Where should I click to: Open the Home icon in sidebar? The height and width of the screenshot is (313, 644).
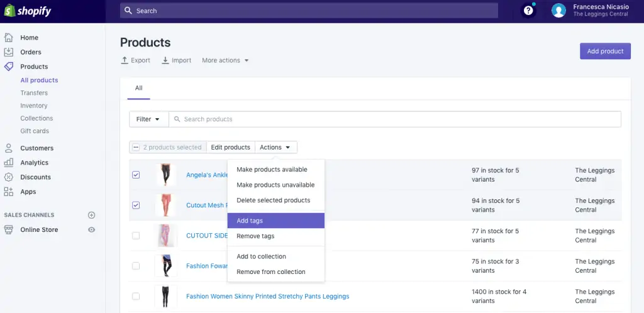[x=9, y=38]
